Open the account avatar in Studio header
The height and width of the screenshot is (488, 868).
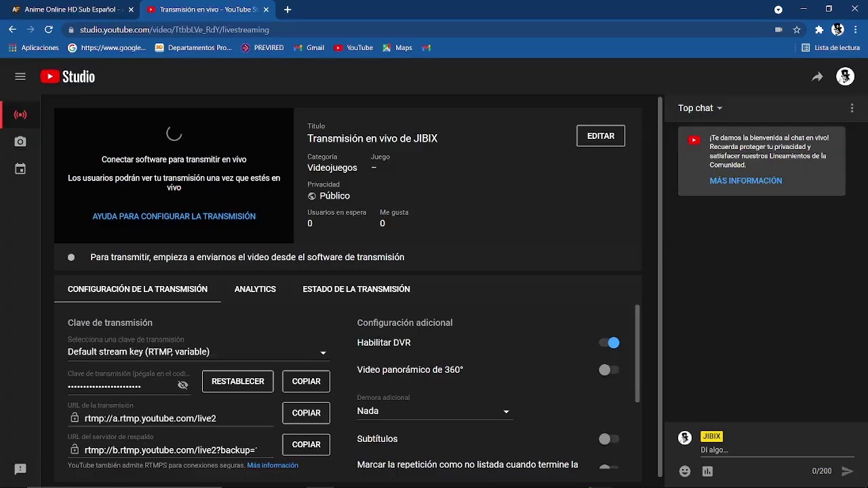(845, 77)
